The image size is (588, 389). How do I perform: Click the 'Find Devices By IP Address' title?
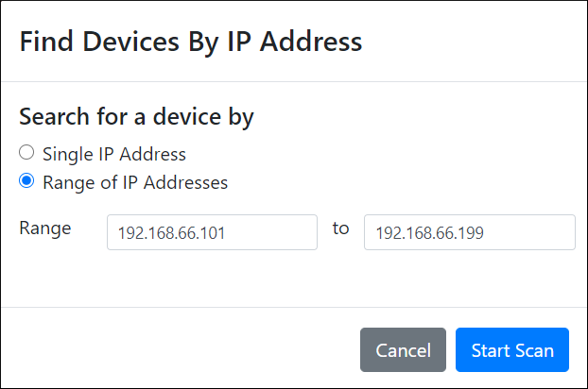tap(191, 42)
